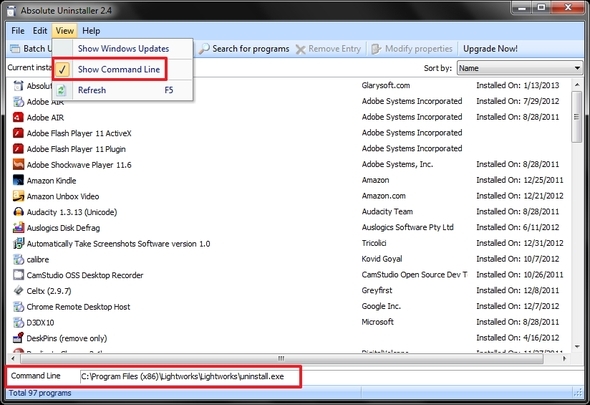This screenshot has height=405, width=590.
Task: Click the Search for programs magnifier icon
Action: tap(204, 49)
